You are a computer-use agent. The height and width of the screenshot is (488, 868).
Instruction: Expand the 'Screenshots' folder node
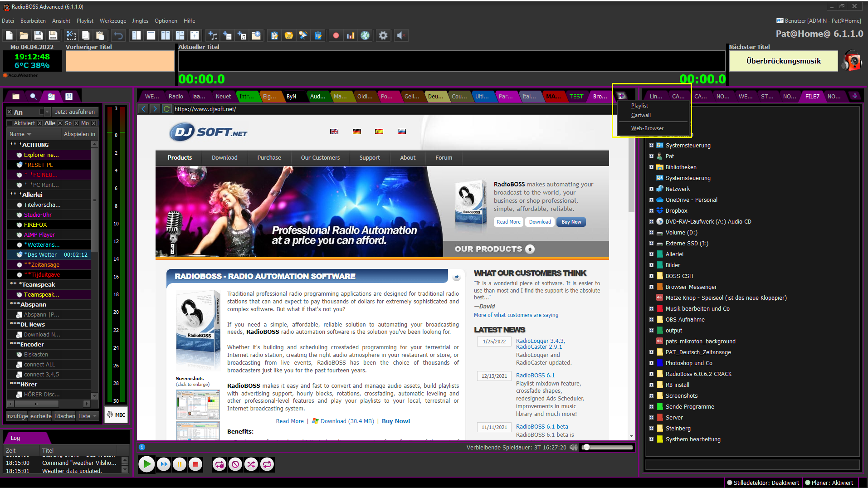652,396
